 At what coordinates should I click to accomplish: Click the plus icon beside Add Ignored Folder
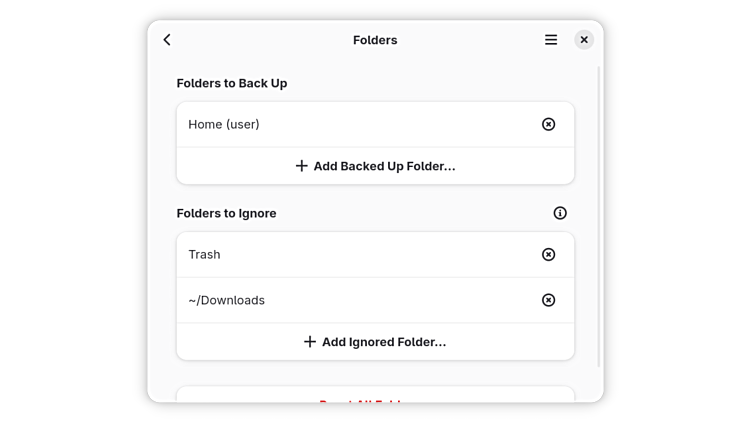[x=310, y=342]
